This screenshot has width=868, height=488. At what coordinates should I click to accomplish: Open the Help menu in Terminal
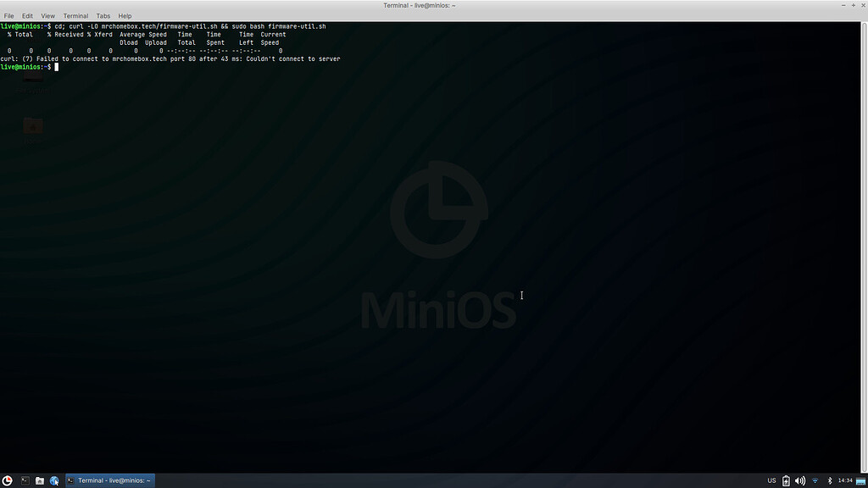tap(125, 15)
